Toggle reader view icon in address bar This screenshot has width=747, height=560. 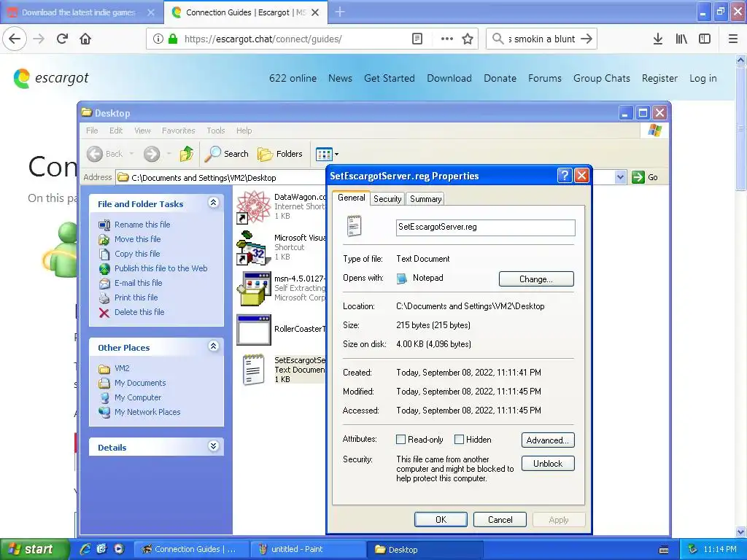pos(417,39)
